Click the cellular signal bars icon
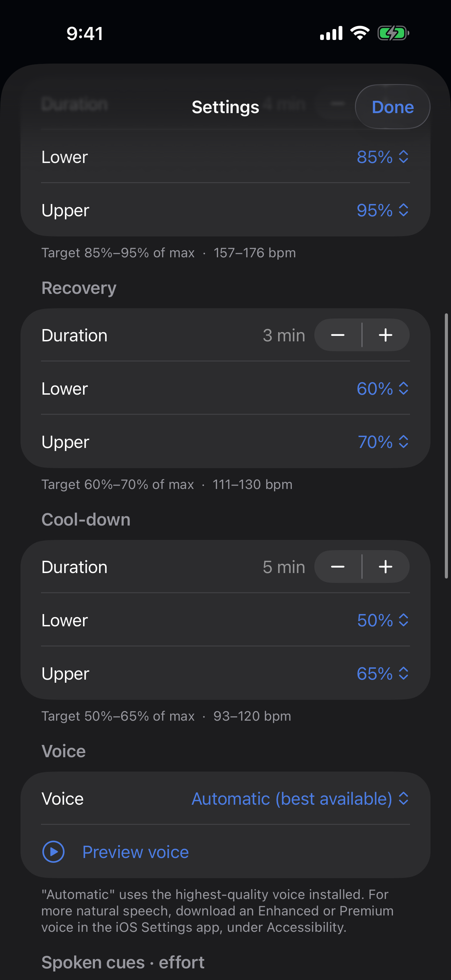451x980 pixels. pos(331,33)
